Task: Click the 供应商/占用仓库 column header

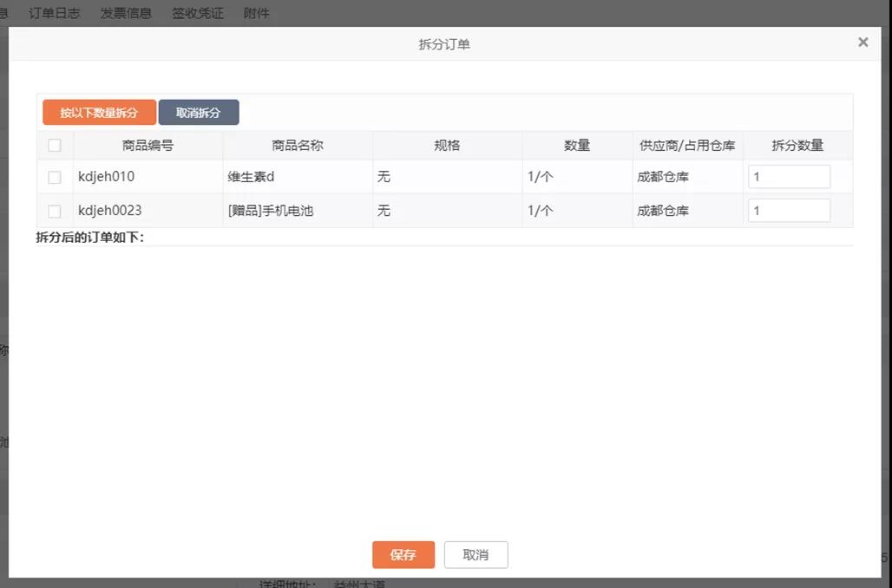Action: click(x=687, y=146)
